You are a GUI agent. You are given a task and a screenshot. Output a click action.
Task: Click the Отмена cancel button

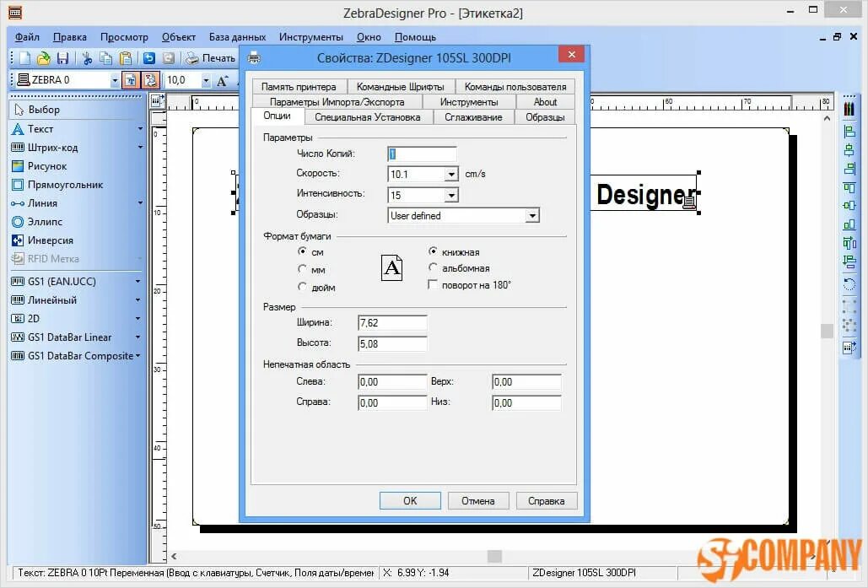point(478,500)
